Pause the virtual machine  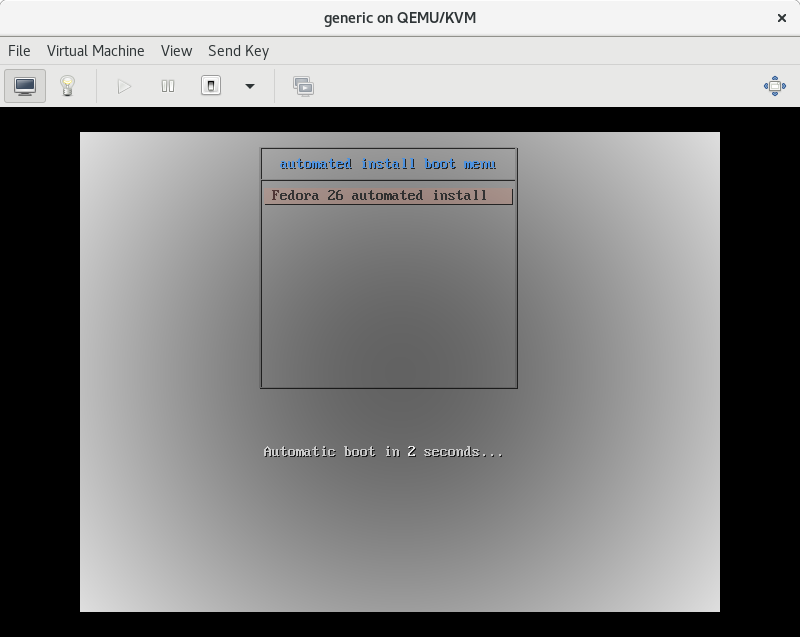click(167, 86)
